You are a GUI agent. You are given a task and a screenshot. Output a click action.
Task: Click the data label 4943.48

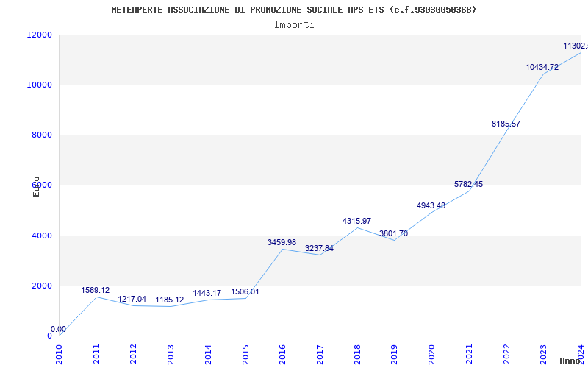(x=431, y=206)
